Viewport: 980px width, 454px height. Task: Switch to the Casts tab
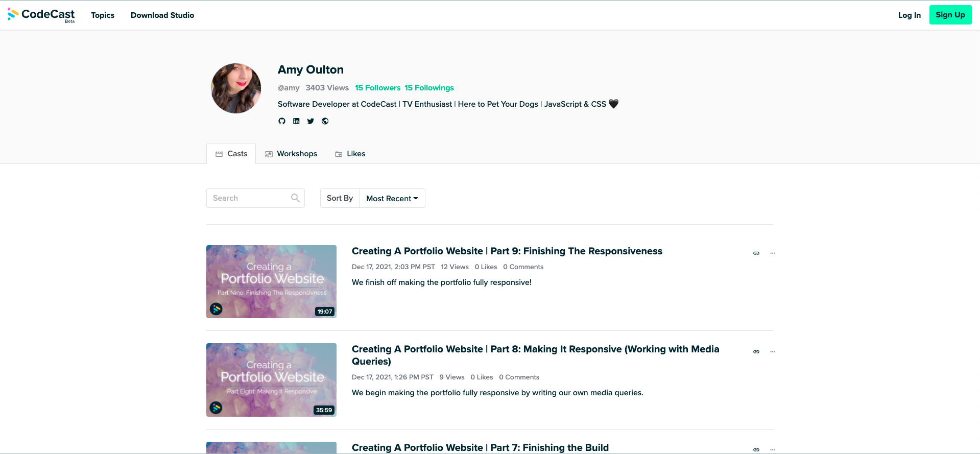[231, 154]
